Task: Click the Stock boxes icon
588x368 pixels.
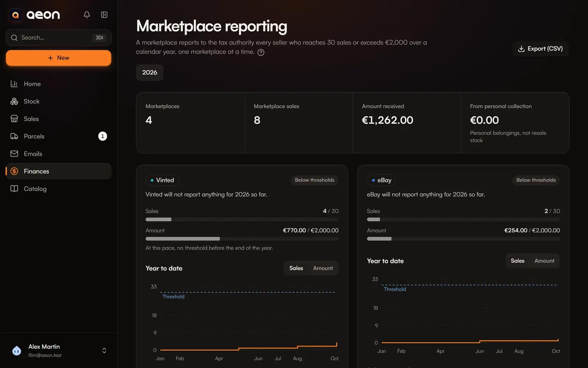Action: [x=14, y=101]
